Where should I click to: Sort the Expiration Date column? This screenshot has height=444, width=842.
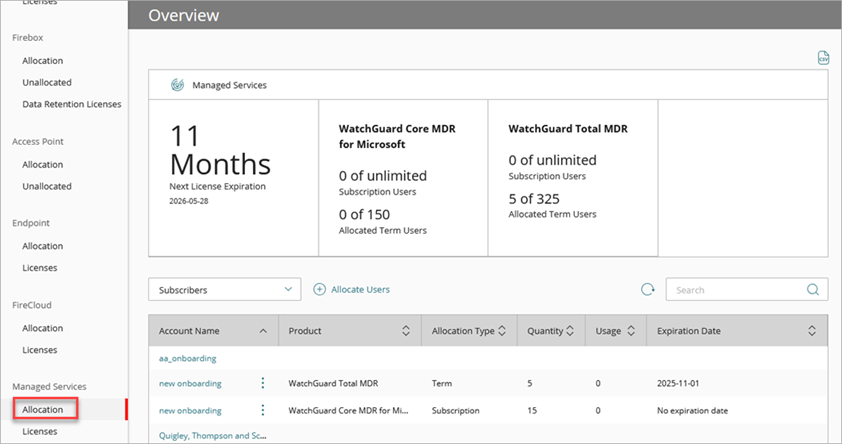(x=812, y=331)
